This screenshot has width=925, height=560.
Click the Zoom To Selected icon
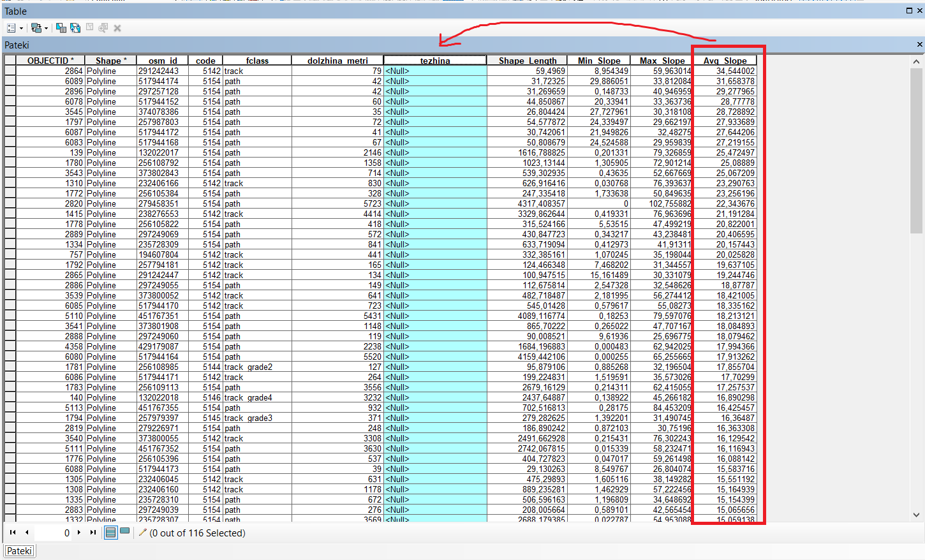(103, 27)
